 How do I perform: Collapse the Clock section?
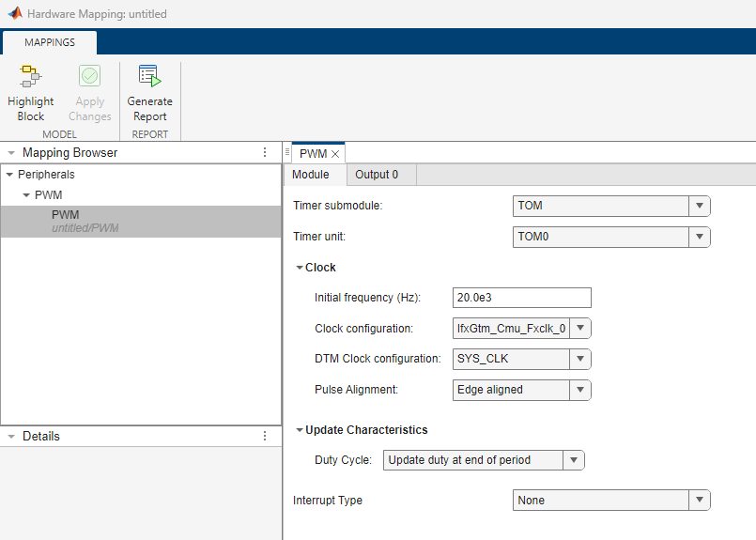click(x=300, y=268)
